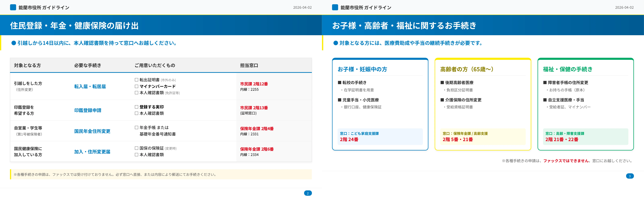The image size is (644, 198).
Task: Check 本人確認書類 box in the 印鑑登録申請 row
Action: [x=137, y=113]
